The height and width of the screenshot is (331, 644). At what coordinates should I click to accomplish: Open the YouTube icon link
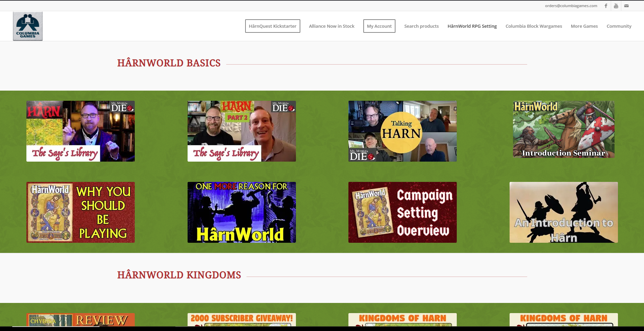pyautogui.click(x=616, y=6)
